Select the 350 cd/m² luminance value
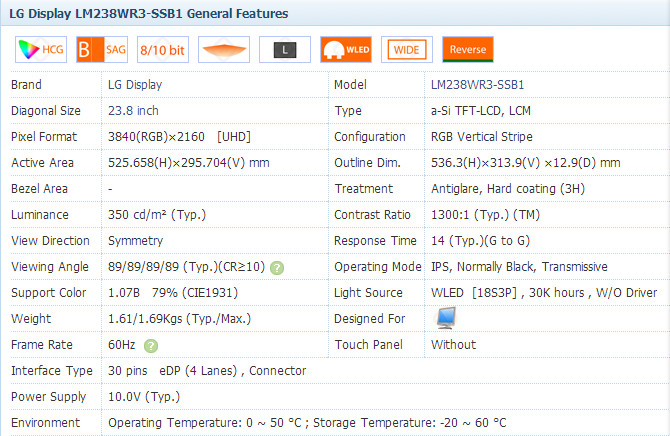 coord(157,215)
